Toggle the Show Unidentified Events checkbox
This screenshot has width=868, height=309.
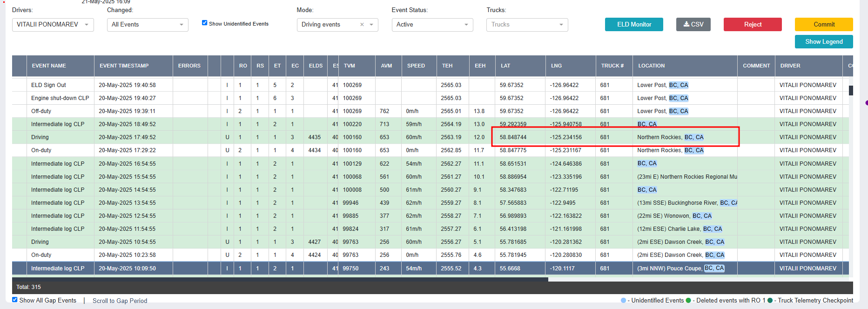(204, 23)
